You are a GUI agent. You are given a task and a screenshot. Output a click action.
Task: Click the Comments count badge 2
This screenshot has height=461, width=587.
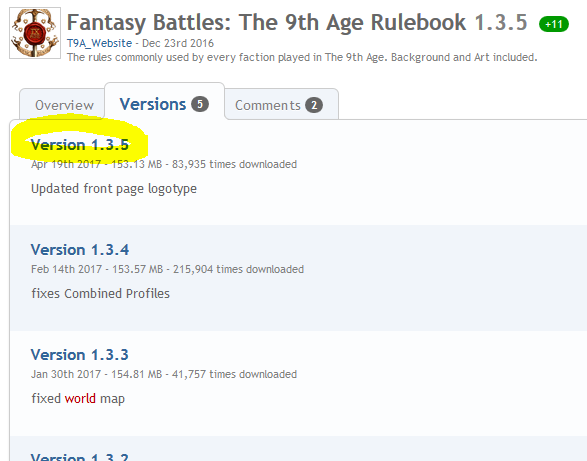pos(314,105)
